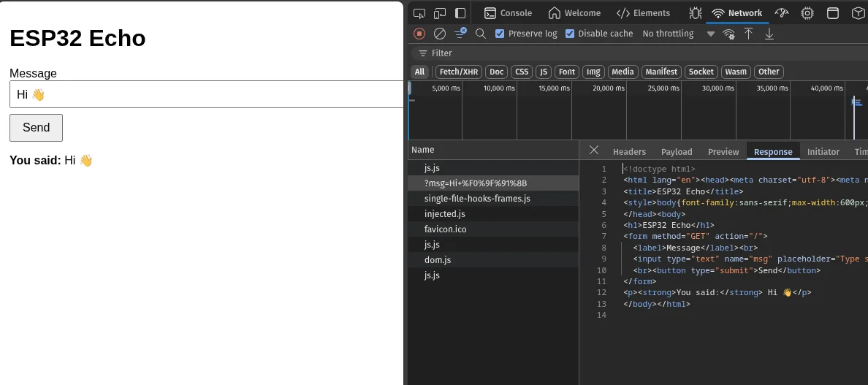Image resolution: width=868 pixels, height=385 pixels.
Task: Open network search magnifier
Action: point(481,34)
